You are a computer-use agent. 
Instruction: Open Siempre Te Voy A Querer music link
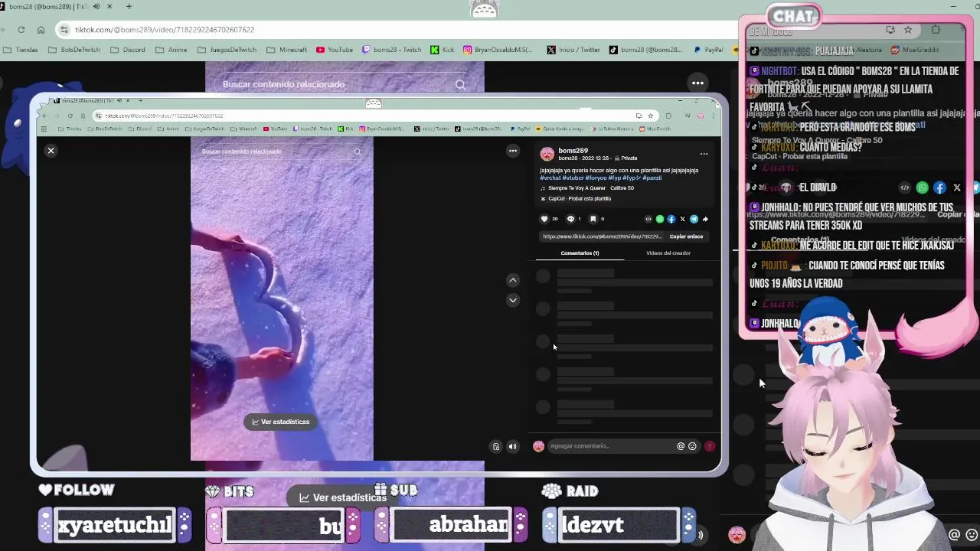pyautogui.click(x=590, y=188)
